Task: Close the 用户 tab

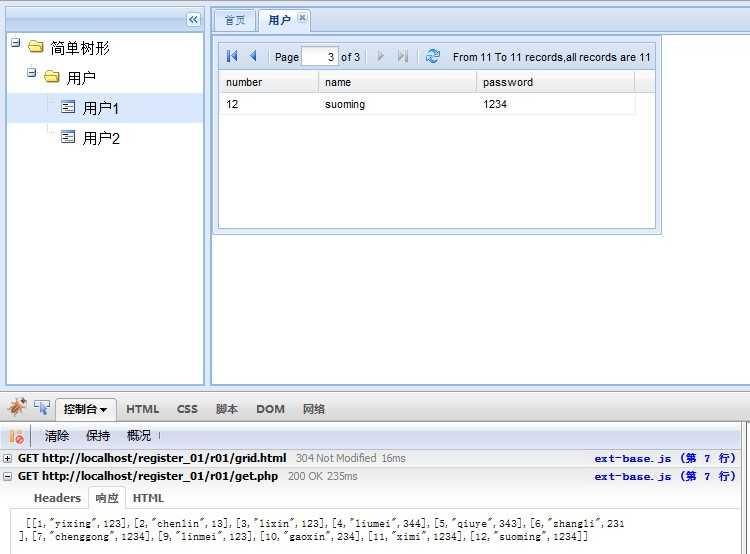Action: [x=302, y=18]
